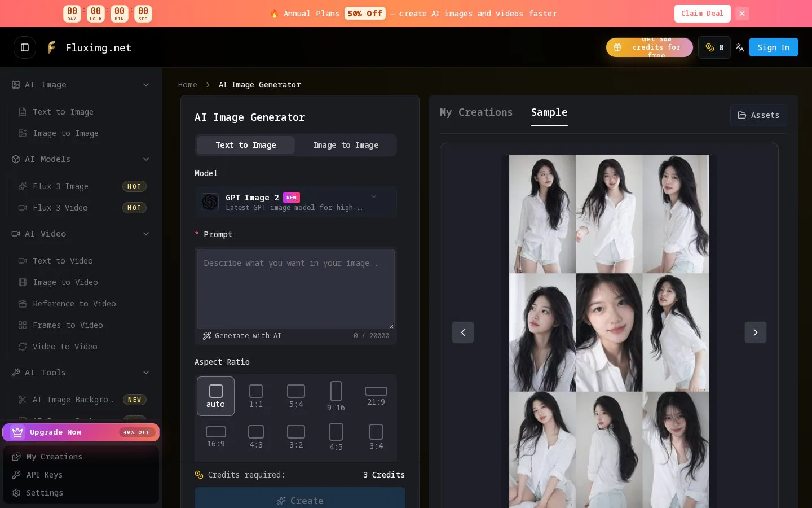The width and height of the screenshot is (812, 508).
Task: Select the 21:9 aspect ratio
Action: pyautogui.click(x=376, y=396)
